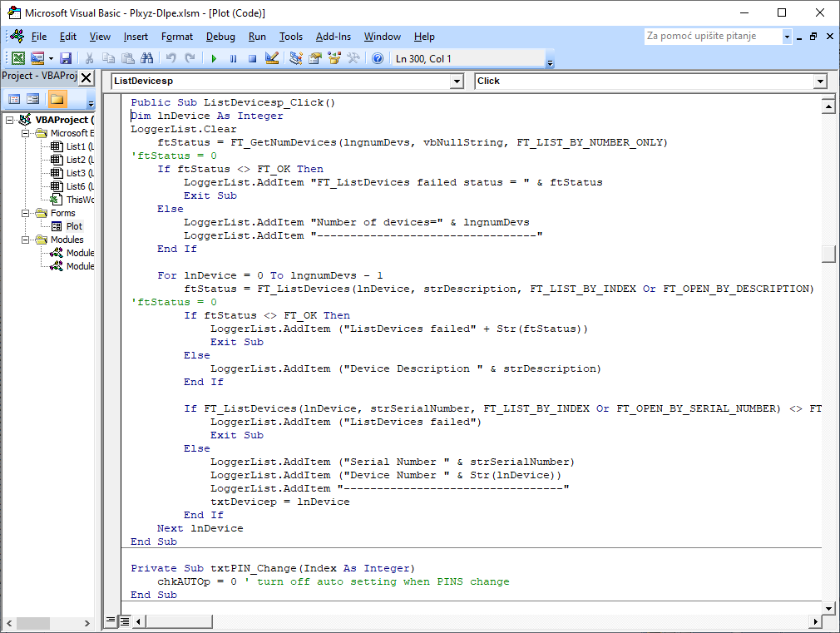The width and height of the screenshot is (840, 633).
Task: Open the Insert menu
Action: click(136, 37)
